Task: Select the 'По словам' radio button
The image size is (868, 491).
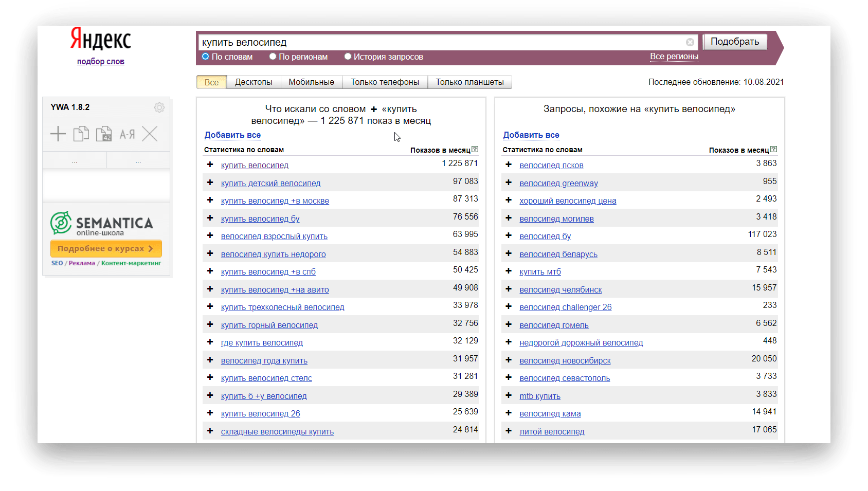Action: tap(206, 57)
